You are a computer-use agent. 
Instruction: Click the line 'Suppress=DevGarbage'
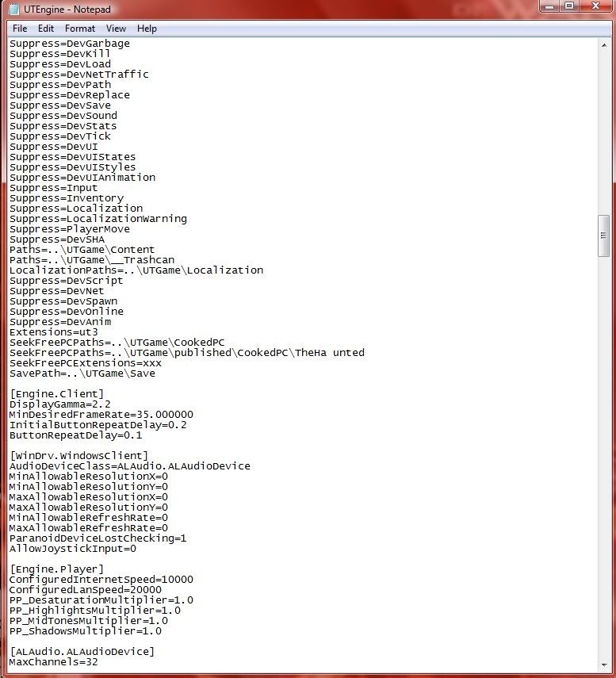pos(70,44)
